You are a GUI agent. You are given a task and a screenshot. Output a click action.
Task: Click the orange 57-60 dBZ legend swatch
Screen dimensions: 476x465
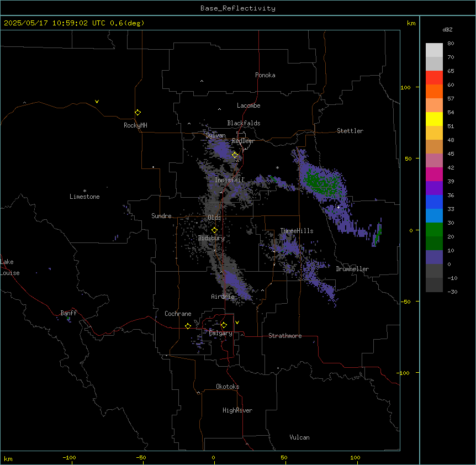[434, 91]
